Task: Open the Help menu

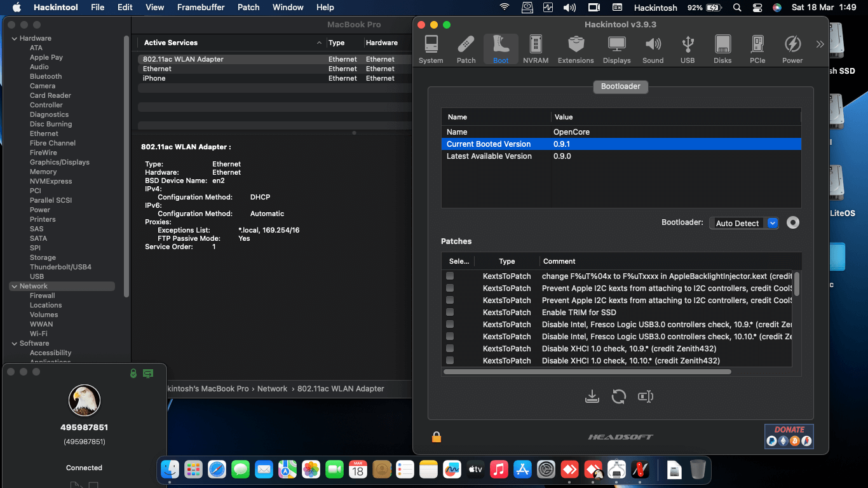Action: tap(325, 8)
